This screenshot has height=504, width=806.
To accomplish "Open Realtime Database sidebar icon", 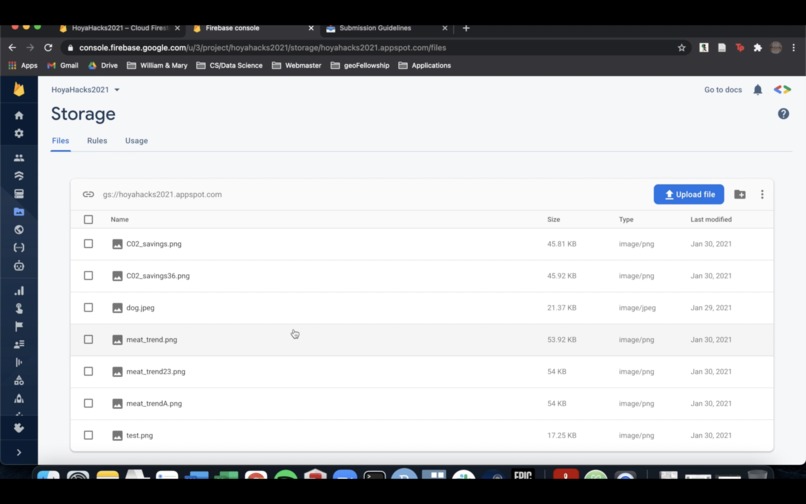I will click(x=19, y=194).
